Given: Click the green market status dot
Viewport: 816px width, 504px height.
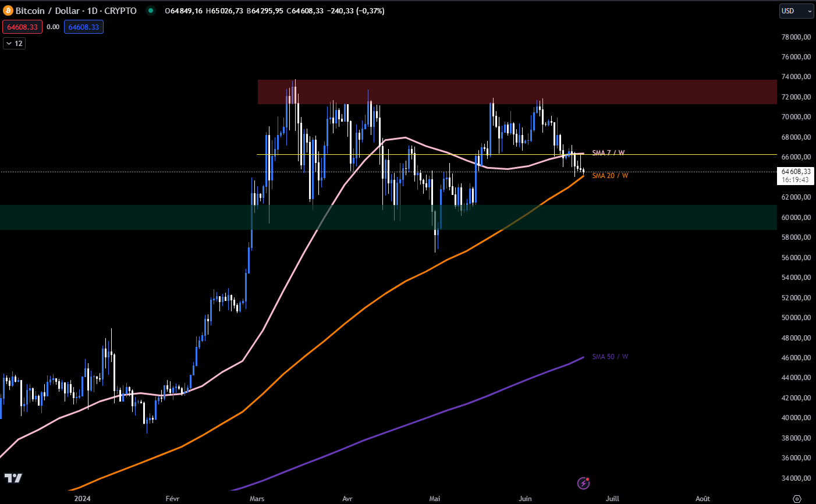Looking at the screenshot, I should 151,10.
